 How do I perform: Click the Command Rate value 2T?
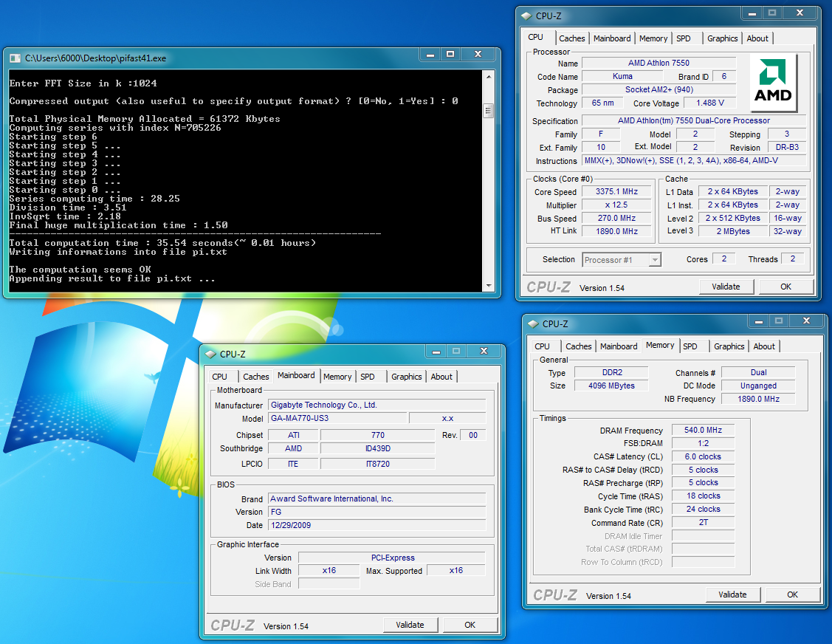(703, 522)
